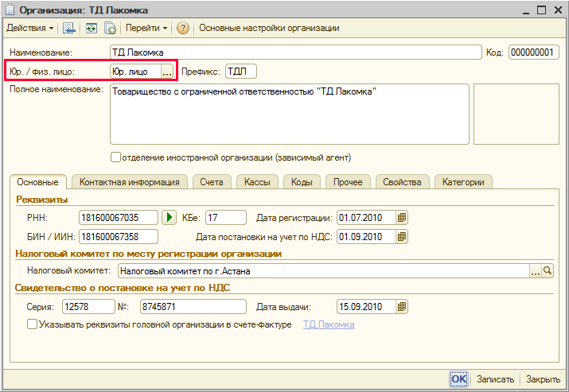Viewport: 569px width, 392px height.
Task: Click the copy document icon in the toolbar
Action: pos(111,28)
